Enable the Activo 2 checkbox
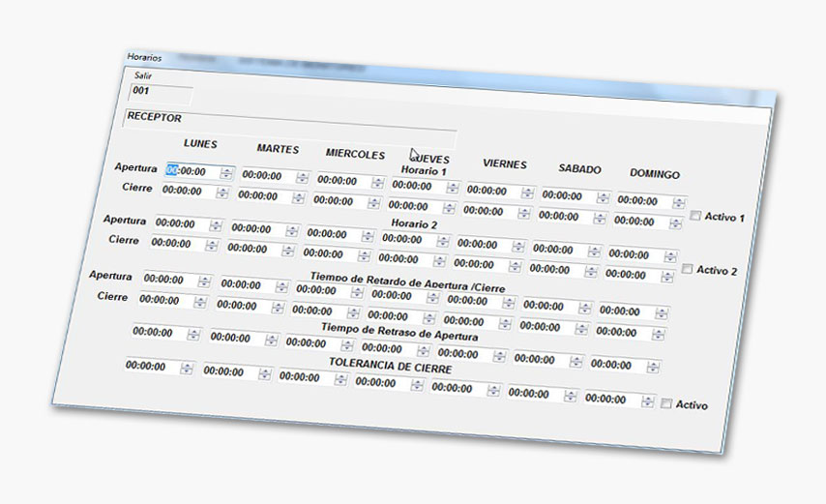This screenshot has width=826, height=504. coord(687,269)
